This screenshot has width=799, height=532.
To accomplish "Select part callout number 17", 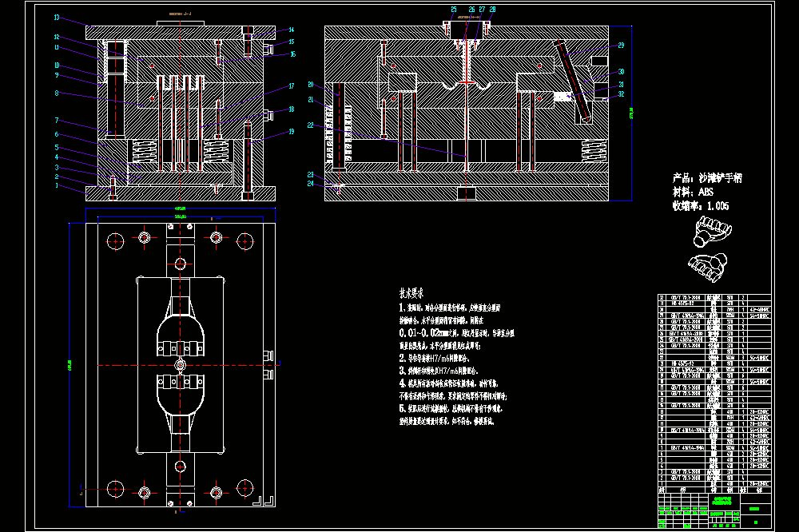I will (x=292, y=86).
